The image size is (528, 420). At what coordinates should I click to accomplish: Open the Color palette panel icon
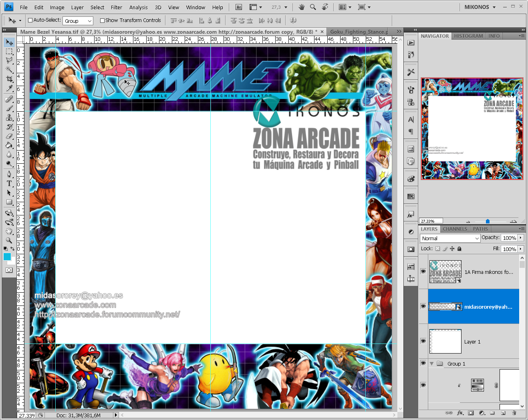point(411,179)
